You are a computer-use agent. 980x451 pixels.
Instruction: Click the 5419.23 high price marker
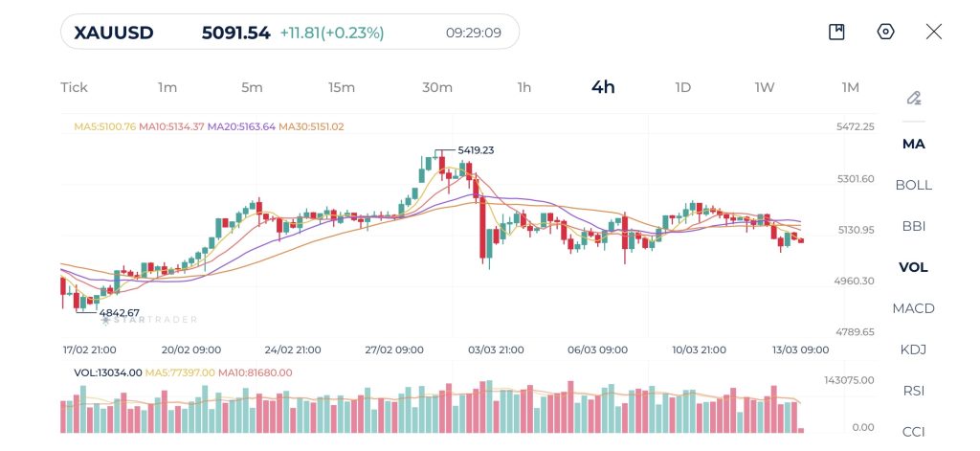pos(476,150)
